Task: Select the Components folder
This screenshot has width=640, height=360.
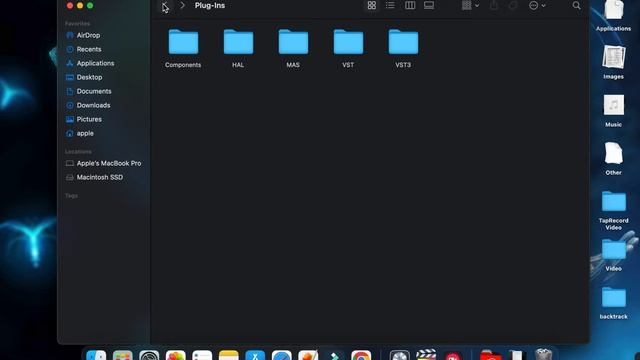Action: (183, 48)
